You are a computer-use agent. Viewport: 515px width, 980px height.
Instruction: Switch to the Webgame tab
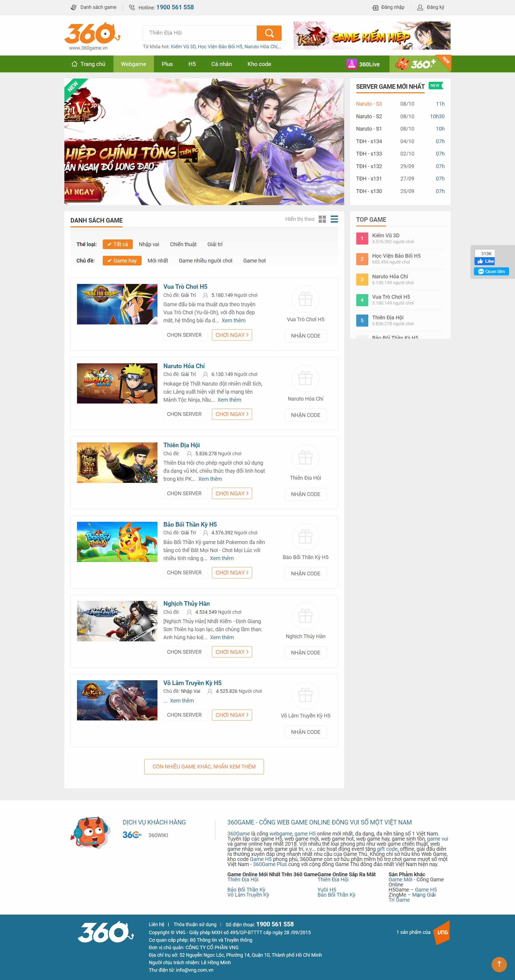point(133,64)
